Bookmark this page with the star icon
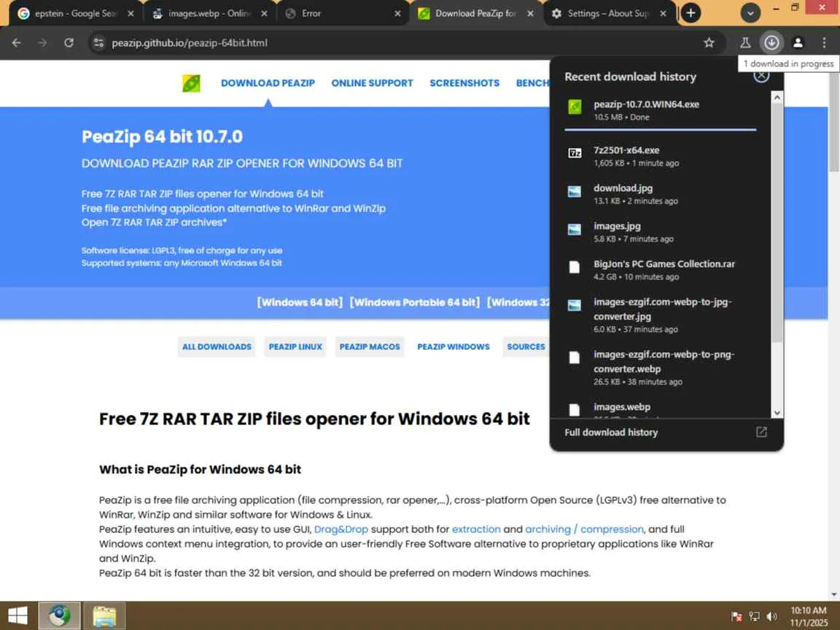 [x=709, y=43]
